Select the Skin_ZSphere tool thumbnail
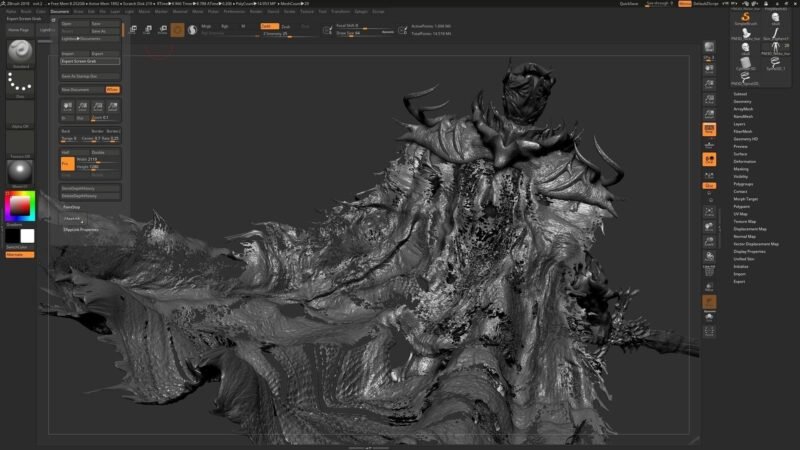800x450 pixels. (776, 34)
